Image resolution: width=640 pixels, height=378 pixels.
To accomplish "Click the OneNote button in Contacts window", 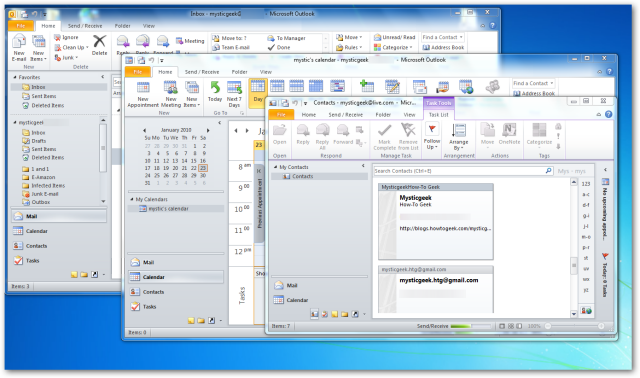I will coord(509,134).
